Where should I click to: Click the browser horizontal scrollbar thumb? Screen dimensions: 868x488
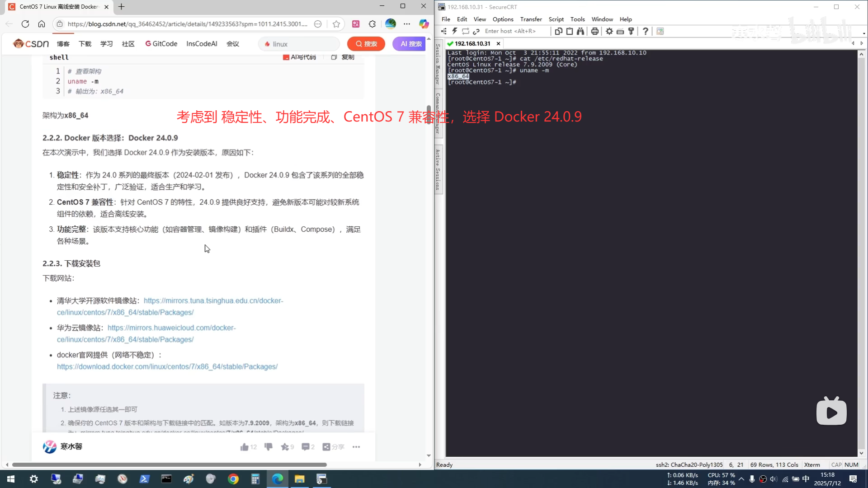tap(169, 465)
